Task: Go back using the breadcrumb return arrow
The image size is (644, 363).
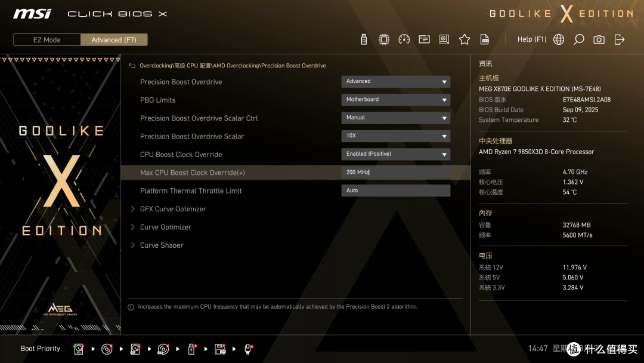Action: [x=132, y=66]
